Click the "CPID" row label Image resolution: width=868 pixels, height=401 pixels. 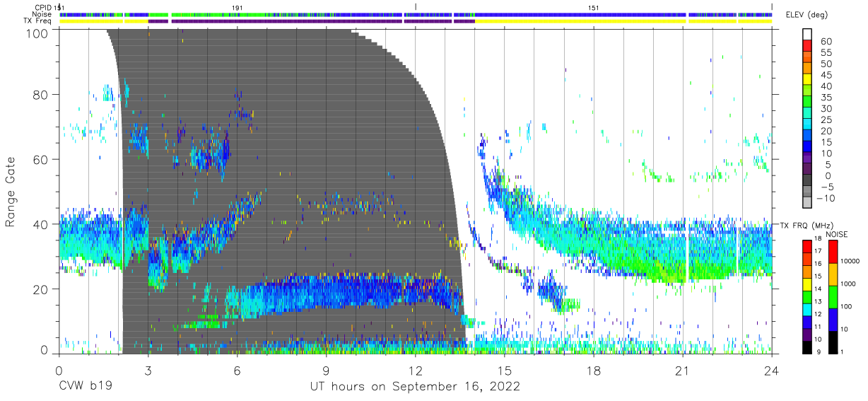(43, 7)
